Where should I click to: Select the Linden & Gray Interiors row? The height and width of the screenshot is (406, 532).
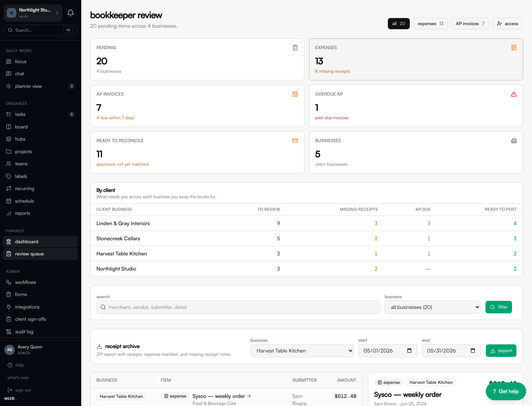coord(306,223)
